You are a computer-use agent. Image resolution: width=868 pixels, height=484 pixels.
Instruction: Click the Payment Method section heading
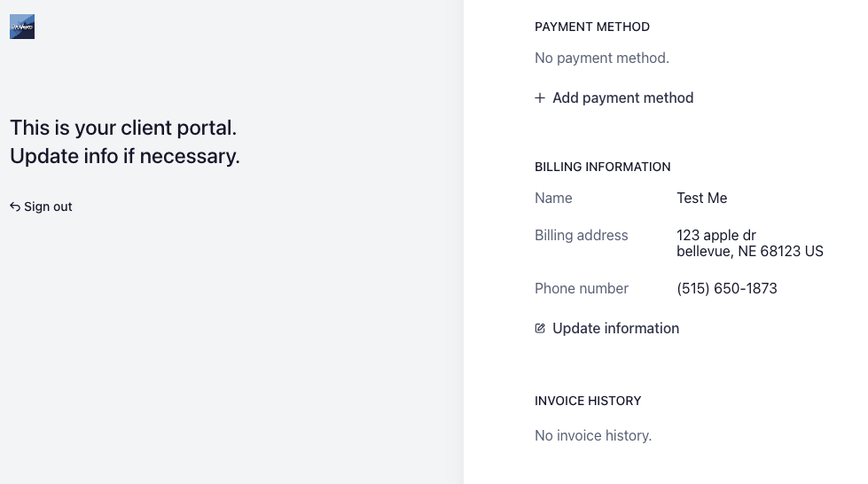point(592,27)
